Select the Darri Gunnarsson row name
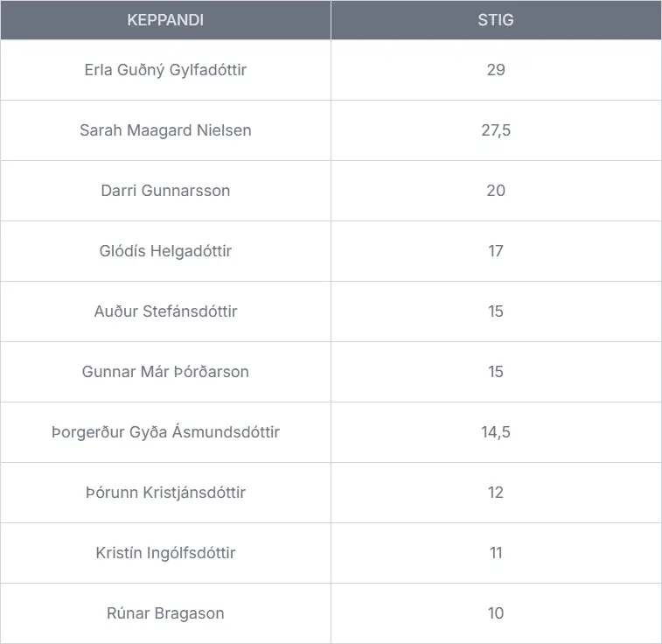 [165, 191]
